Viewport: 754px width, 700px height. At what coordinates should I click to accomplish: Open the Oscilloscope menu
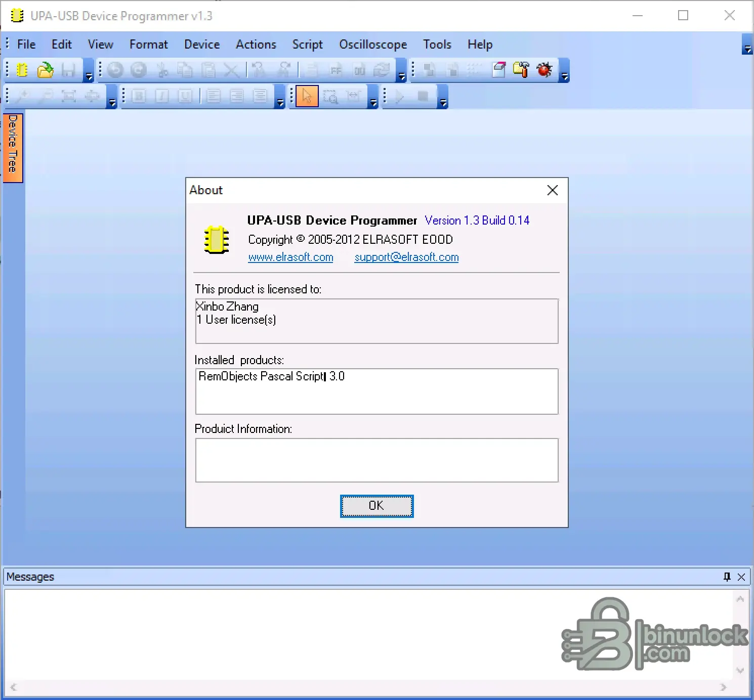373,45
